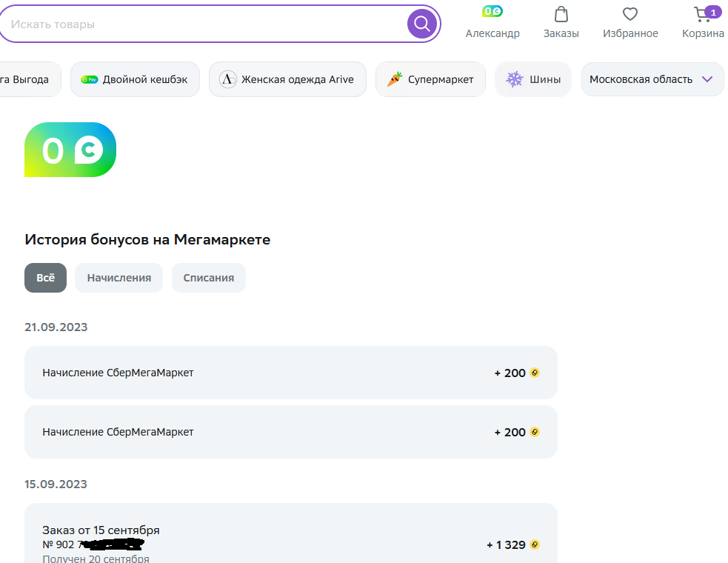Screen dimensions: 728x563
Task: Click the bonus coin icon in second +200 row
Action: point(535,432)
